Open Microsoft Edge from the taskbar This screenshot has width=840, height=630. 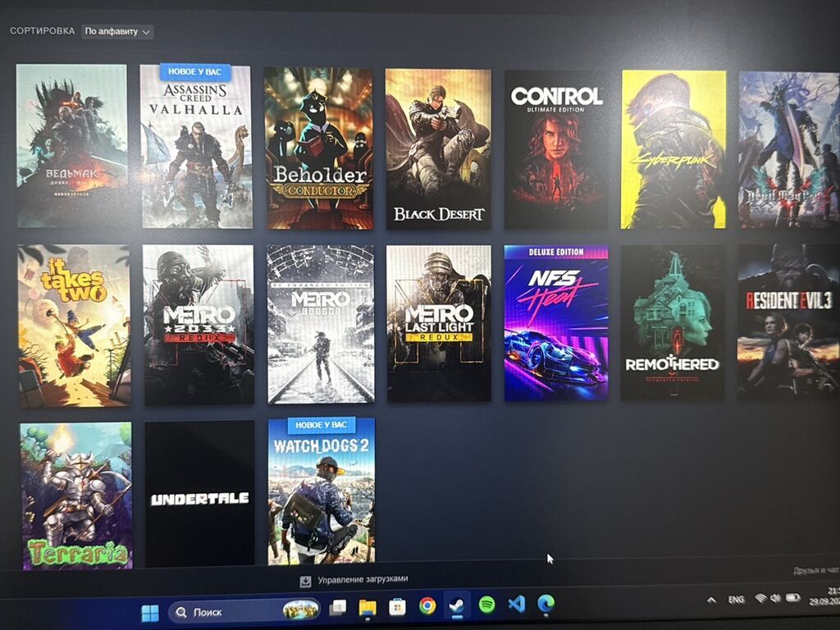[x=546, y=604]
